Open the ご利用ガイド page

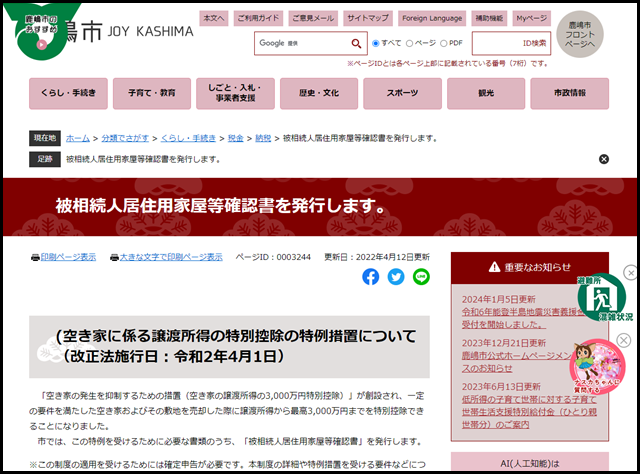point(258,18)
